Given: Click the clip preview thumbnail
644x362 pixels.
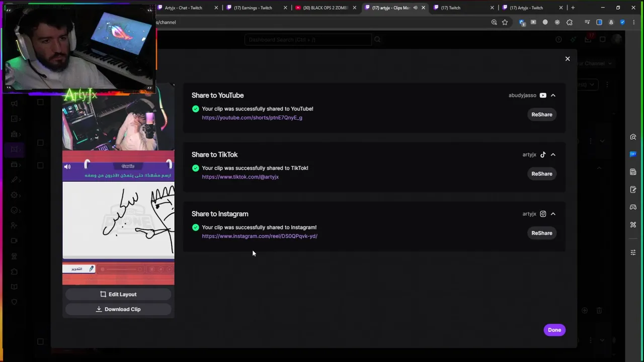Looking at the screenshot, I should (x=118, y=185).
